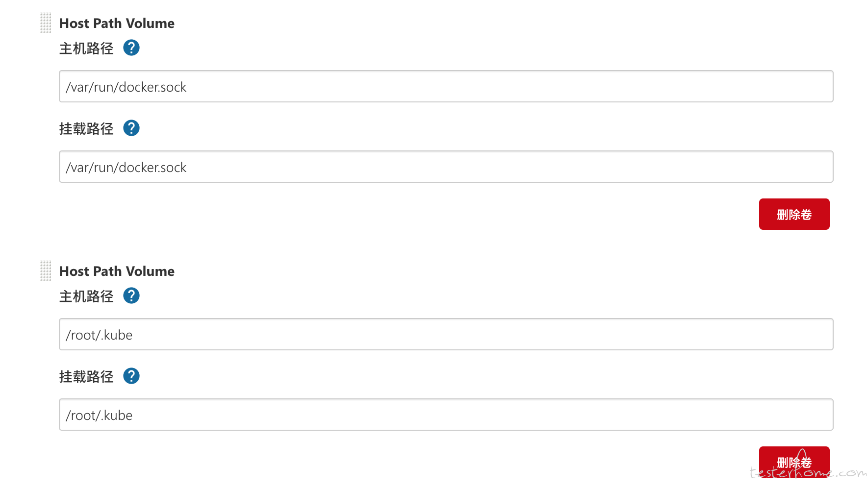
Task: Click the 挂载路径 label in the docker.sock volume
Action: tap(86, 129)
